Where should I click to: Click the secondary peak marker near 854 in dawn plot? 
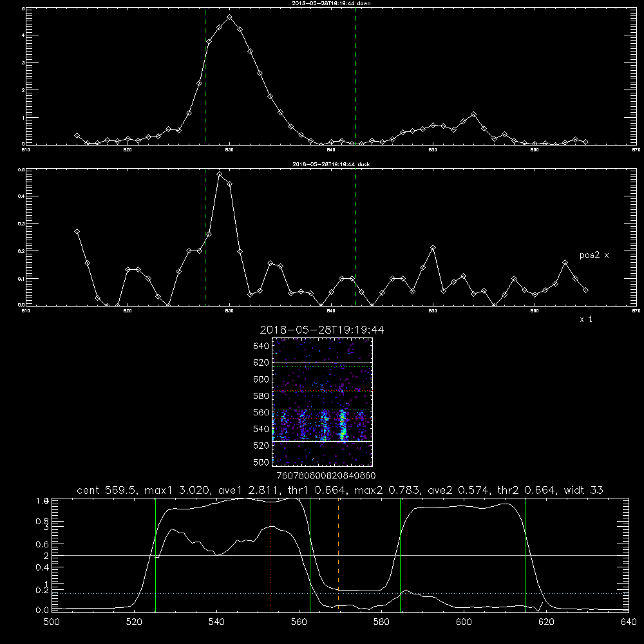(x=473, y=114)
